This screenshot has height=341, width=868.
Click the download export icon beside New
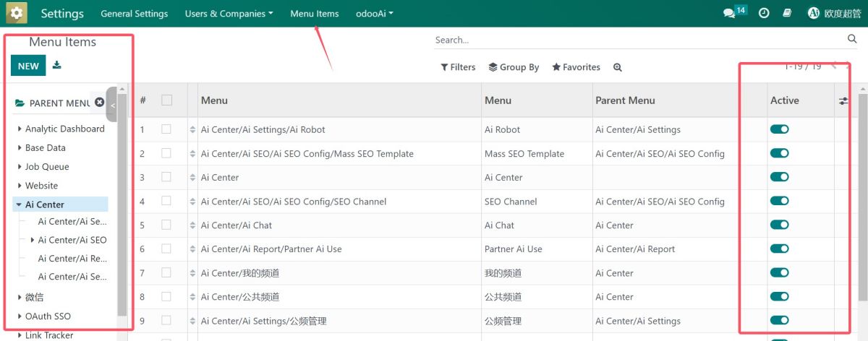[57, 66]
